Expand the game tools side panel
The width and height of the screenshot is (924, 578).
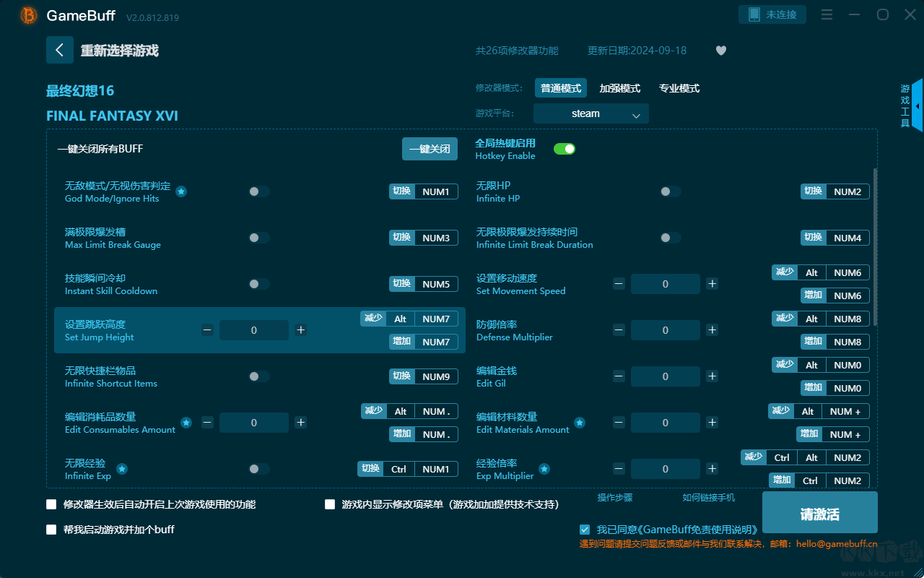coord(917,105)
